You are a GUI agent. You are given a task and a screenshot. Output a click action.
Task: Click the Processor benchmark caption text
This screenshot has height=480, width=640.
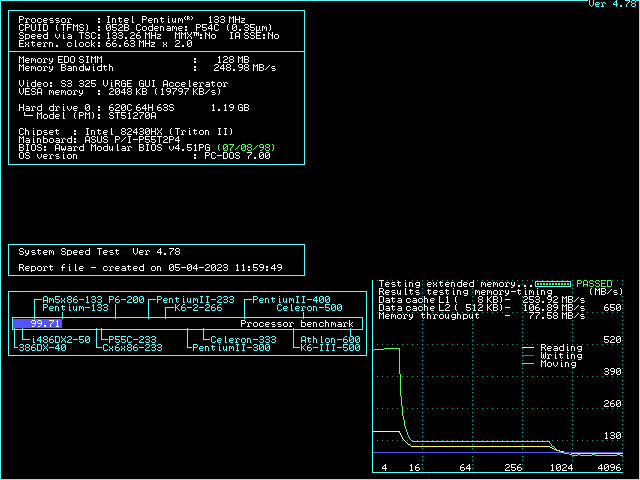tap(297, 324)
